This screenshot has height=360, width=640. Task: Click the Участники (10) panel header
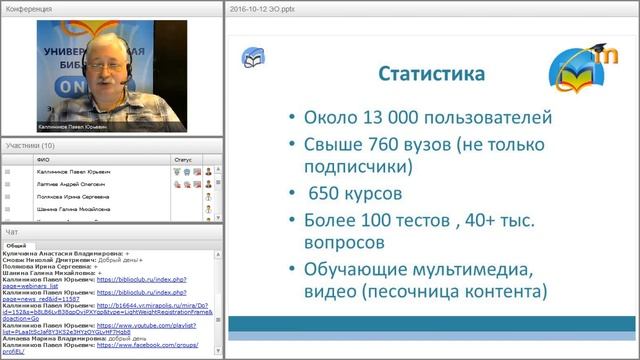pyautogui.click(x=112, y=146)
